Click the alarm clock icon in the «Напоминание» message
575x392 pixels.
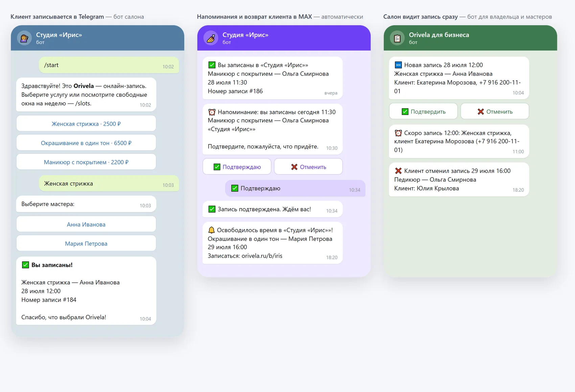coord(212,112)
